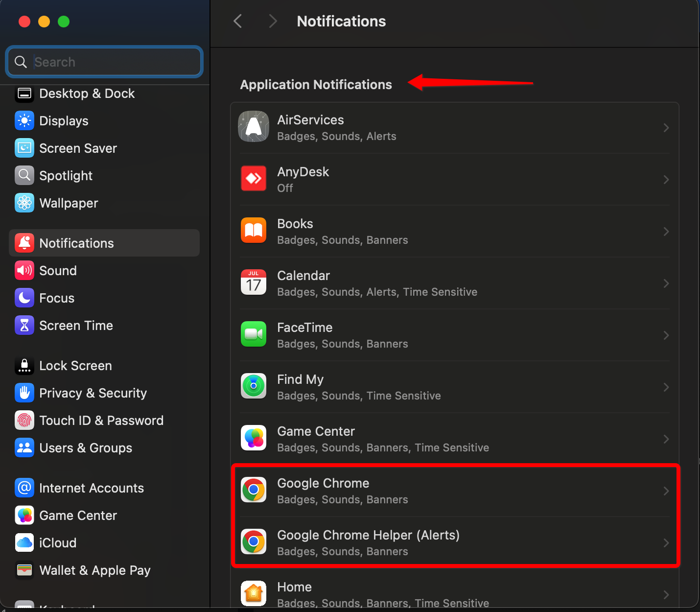Click the 'Off' status under AnyDesk
The width and height of the screenshot is (700, 612).
coord(285,188)
